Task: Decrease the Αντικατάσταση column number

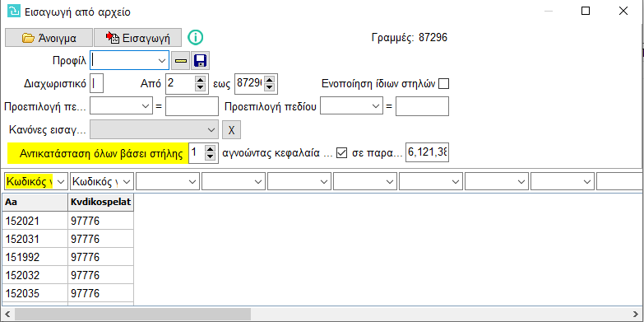Action: (x=211, y=156)
